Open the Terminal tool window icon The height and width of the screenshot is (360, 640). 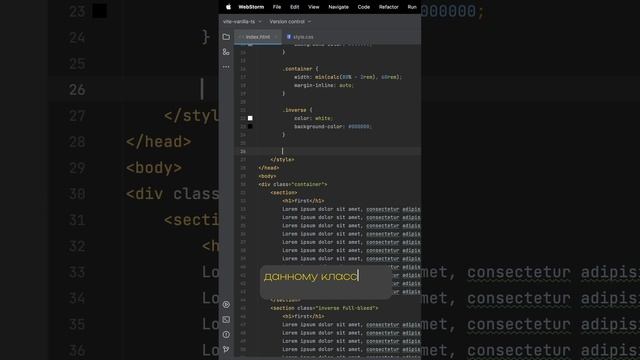[x=226, y=320]
